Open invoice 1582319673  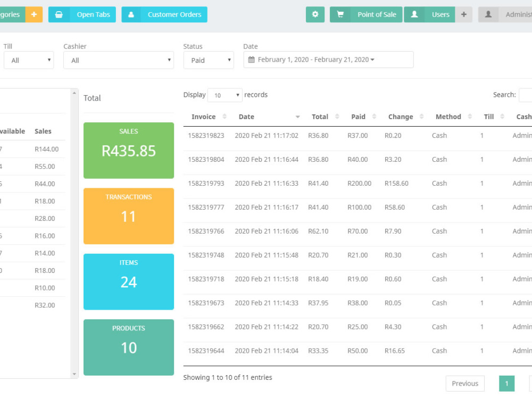tap(206, 303)
